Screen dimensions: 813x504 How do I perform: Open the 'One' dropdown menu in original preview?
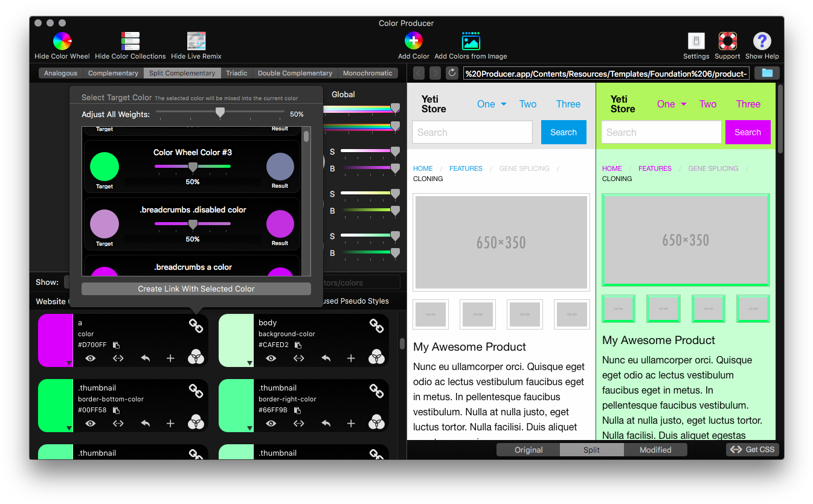tap(491, 104)
